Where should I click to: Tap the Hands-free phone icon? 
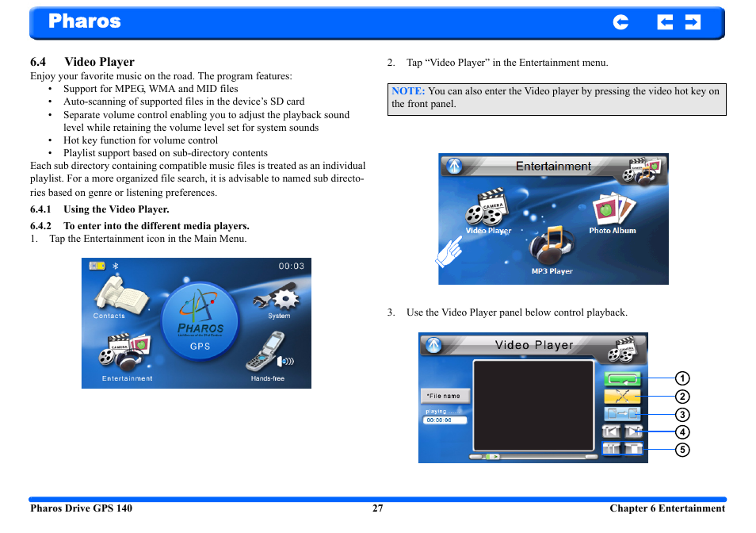click(269, 357)
